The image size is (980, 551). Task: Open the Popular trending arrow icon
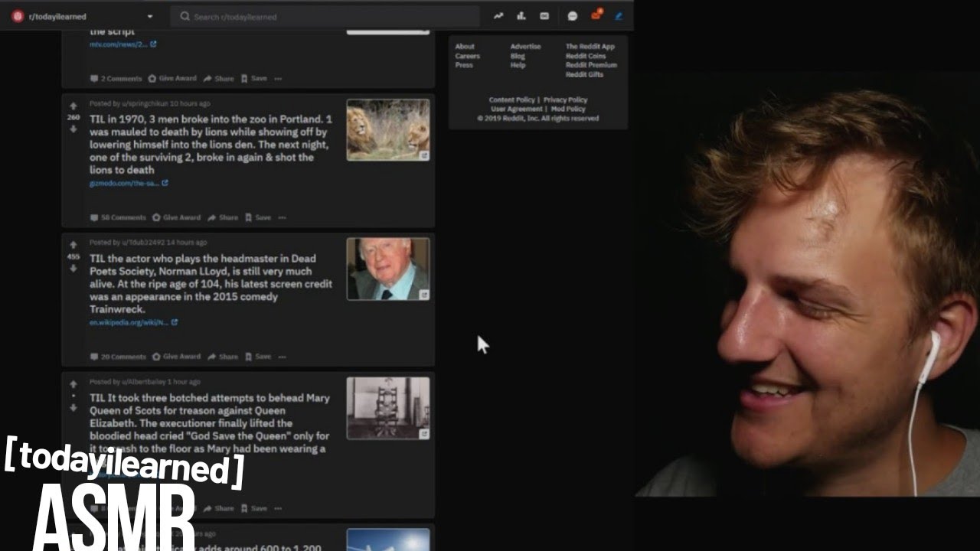point(498,16)
